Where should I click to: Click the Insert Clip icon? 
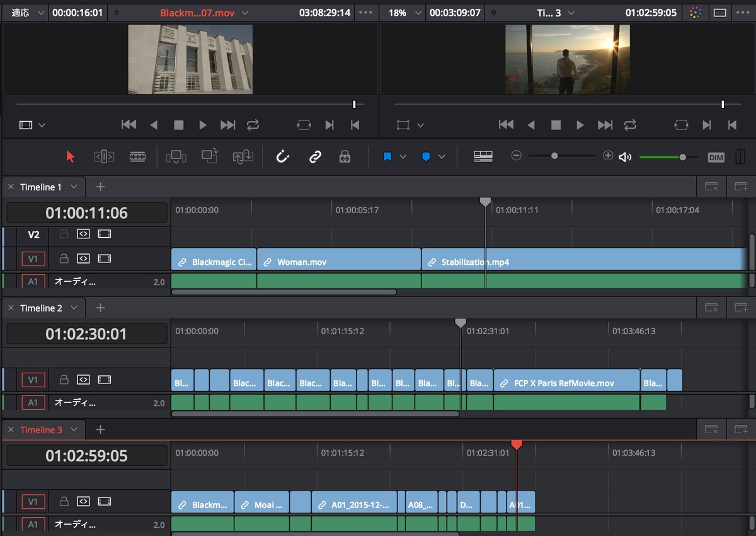pos(176,156)
